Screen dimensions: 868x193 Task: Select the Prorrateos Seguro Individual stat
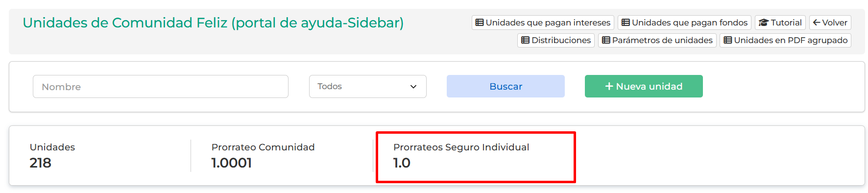tap(476, 157)
